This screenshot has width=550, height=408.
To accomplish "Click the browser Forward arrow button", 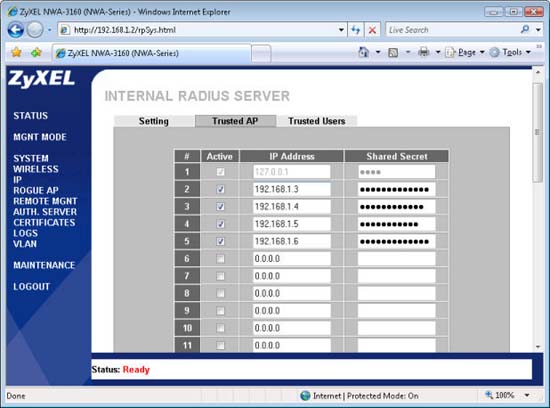I will pos(35,30).
